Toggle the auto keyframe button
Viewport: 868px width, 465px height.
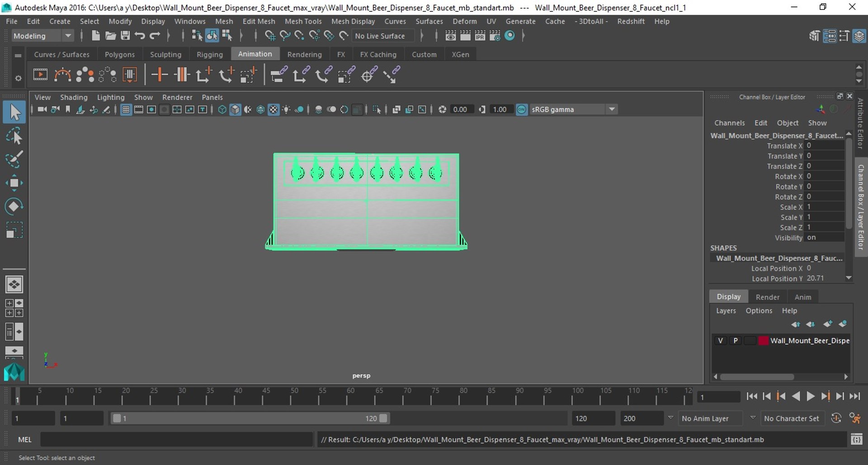click(x=836, y=418)
